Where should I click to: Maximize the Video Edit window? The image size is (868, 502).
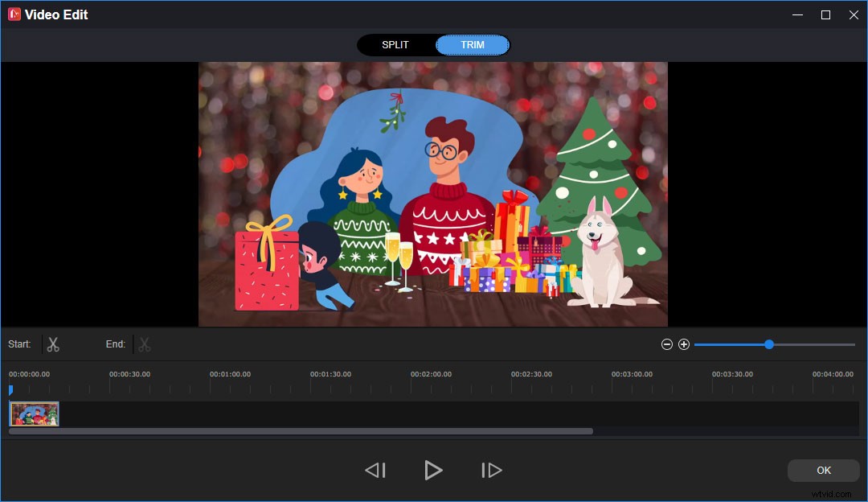(825, 14)
